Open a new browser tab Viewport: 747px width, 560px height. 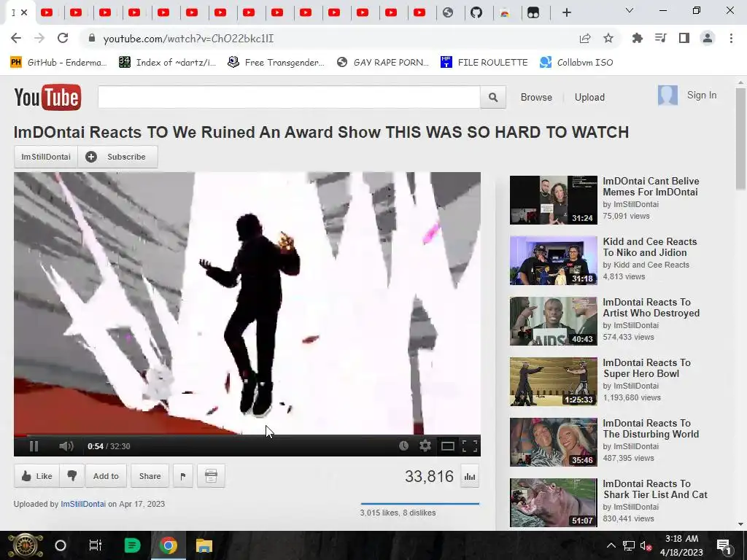tap(566, 12)
